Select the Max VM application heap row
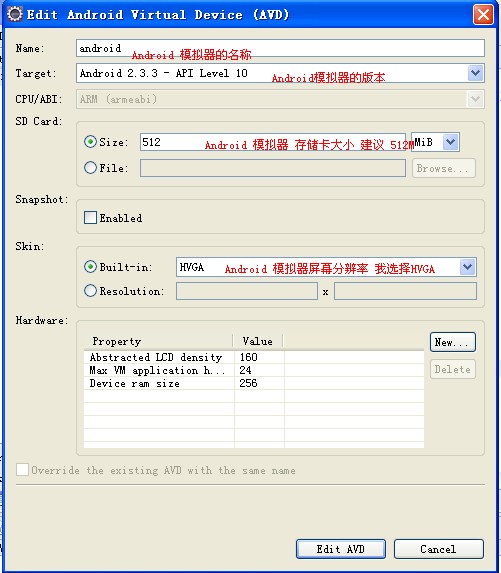The width and height of the screenshot is (501, 573). click(x=254, y=370)
